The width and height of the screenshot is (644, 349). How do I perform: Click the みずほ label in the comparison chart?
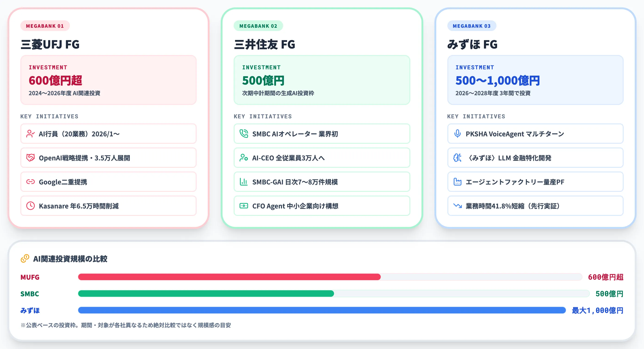coord(30,310)
